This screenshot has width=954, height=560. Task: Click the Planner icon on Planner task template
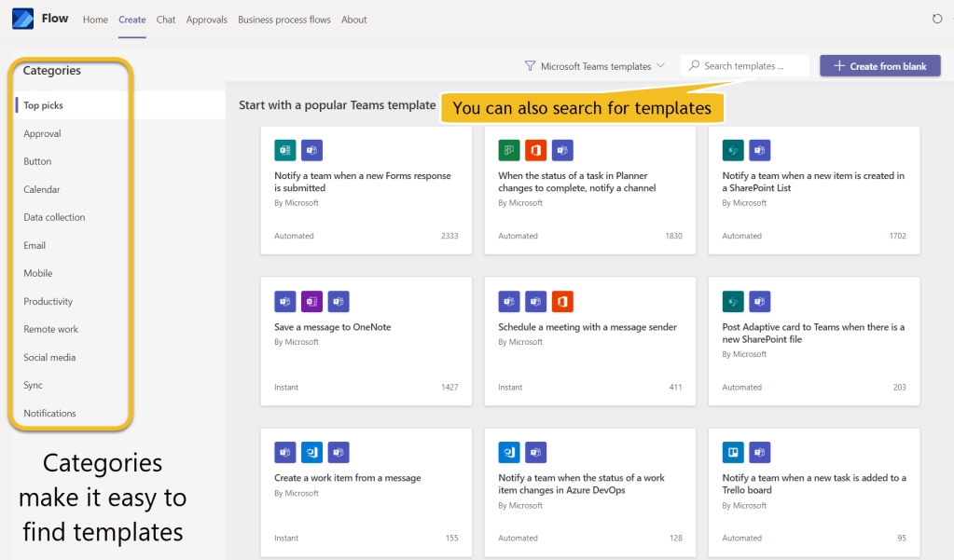tap(508, 150)
